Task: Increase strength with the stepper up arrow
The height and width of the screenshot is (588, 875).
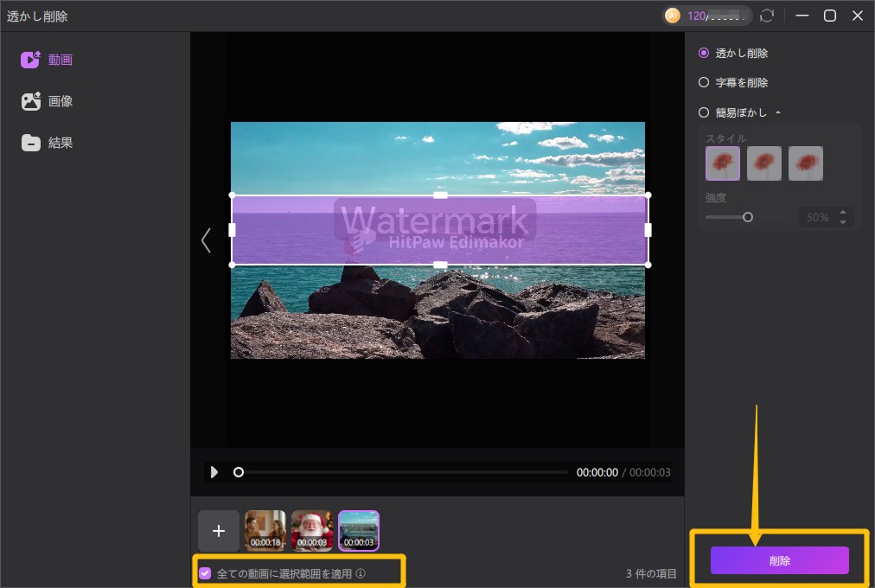Action: click(844, 213)
